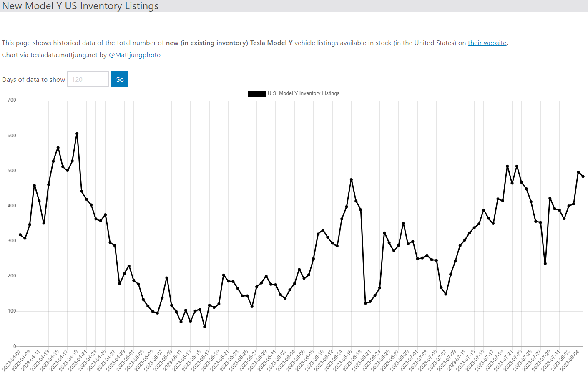Click 'U.S. Model Y Inventory Listings' legend label
Screen dimensions: 588x373
click(x=304, y=93)
